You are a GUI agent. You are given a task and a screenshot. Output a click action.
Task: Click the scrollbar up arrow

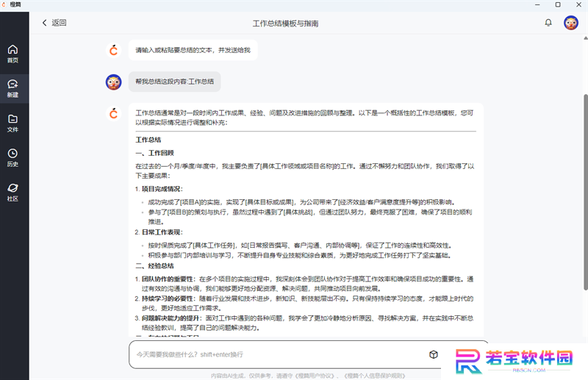[x=585, y=38]
